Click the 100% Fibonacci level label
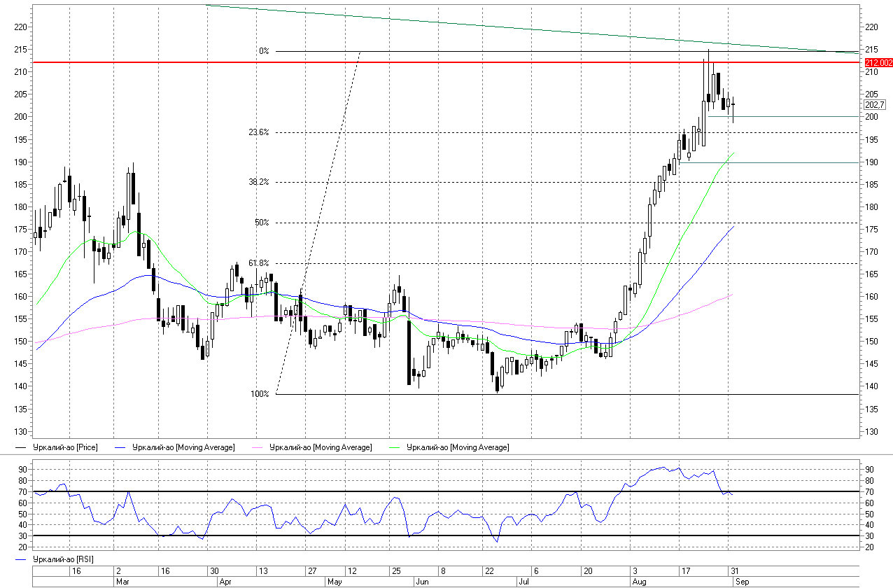The height and width of the screenshot is (588, 893). pos(260,394)
